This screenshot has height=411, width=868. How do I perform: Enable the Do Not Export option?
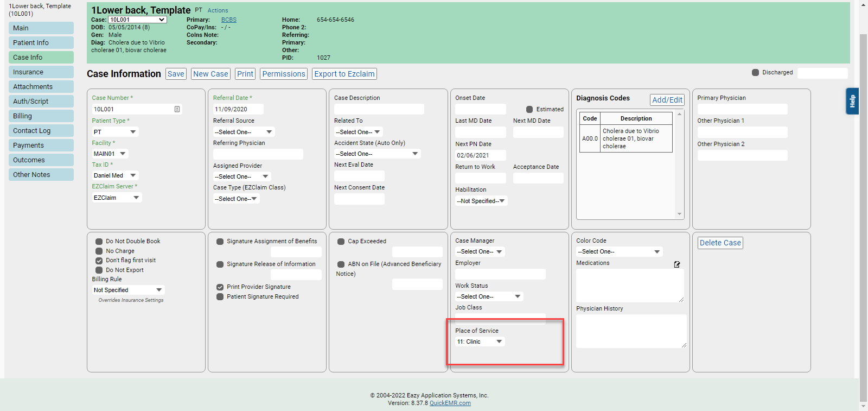[99, 270]
